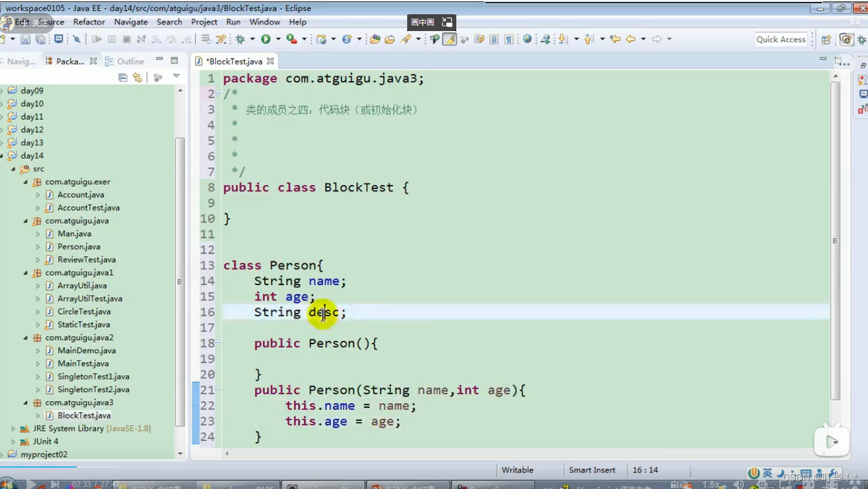
Task: Open the Project menu
Action: (204, 22)
